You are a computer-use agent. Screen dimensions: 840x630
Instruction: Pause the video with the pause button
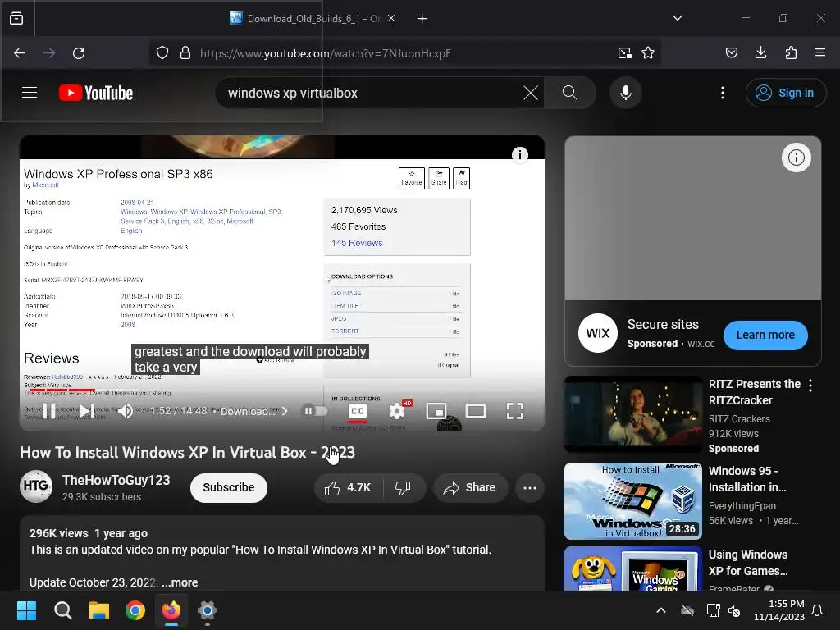point(48,411)
